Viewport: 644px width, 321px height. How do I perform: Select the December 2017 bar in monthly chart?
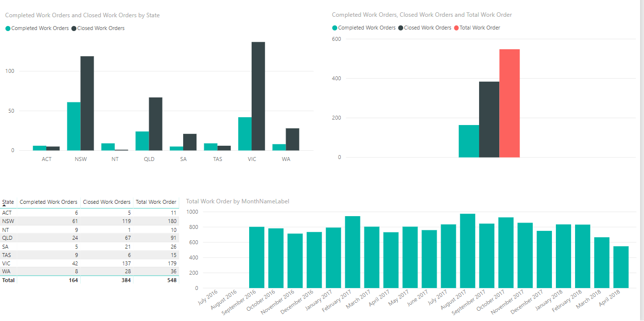click(x=545, y=259)
